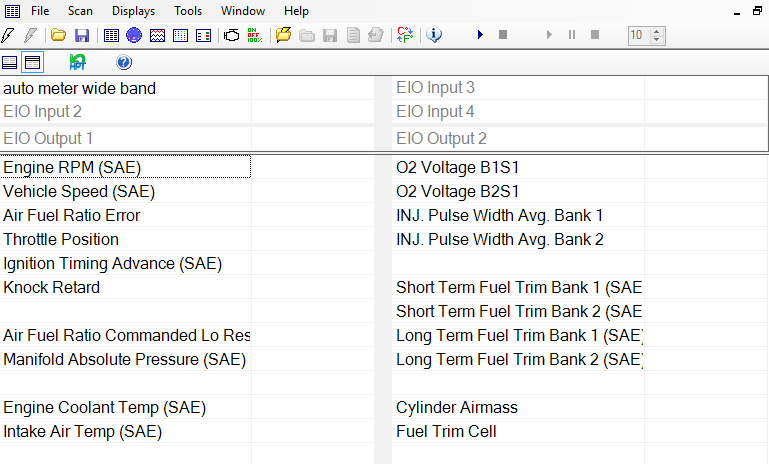Select the Engine RPM (SAE) row
Viewport: 769px width, 464px height.
(125, 167)
